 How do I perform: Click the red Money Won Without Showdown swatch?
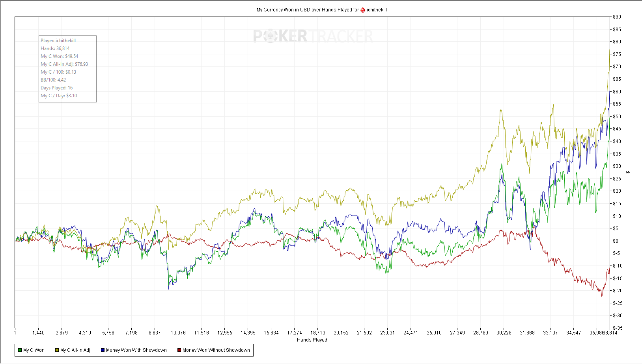point(179,350)
